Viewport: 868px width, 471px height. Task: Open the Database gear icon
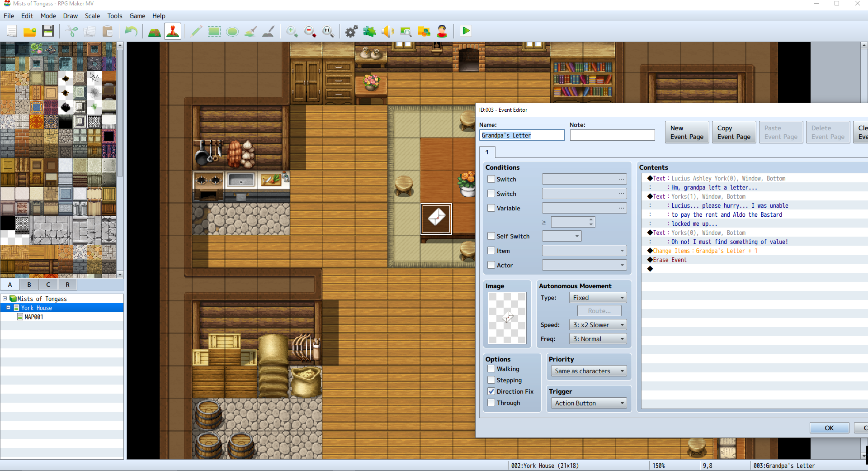351,31
